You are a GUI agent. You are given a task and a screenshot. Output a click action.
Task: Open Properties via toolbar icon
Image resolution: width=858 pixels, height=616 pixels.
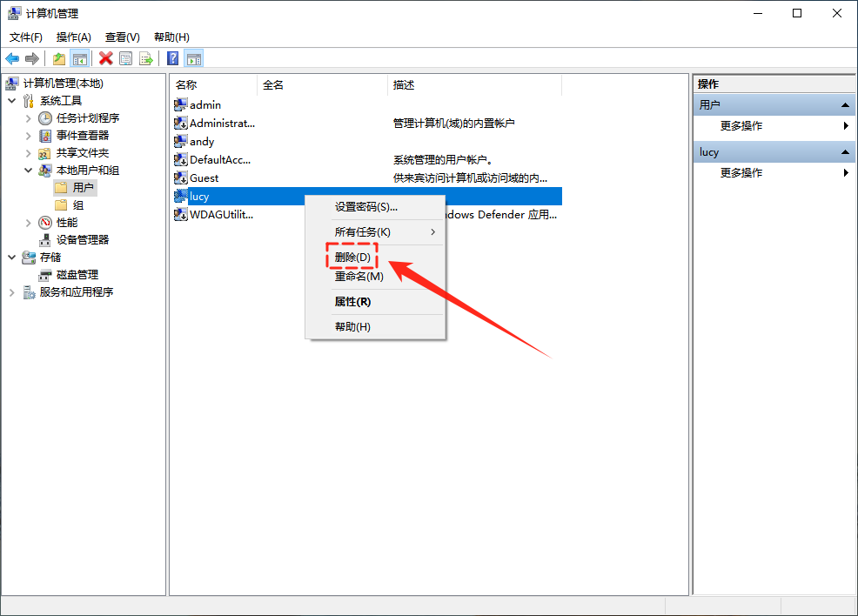(x=126, y=58)
